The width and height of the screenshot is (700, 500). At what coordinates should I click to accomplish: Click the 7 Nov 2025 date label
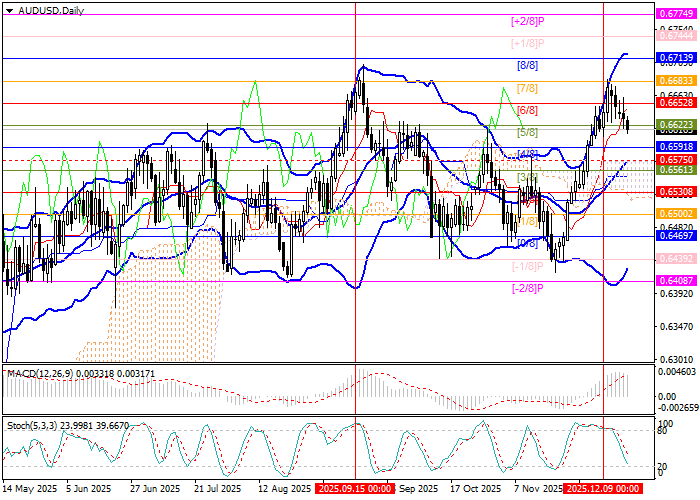tap(538, 488)
